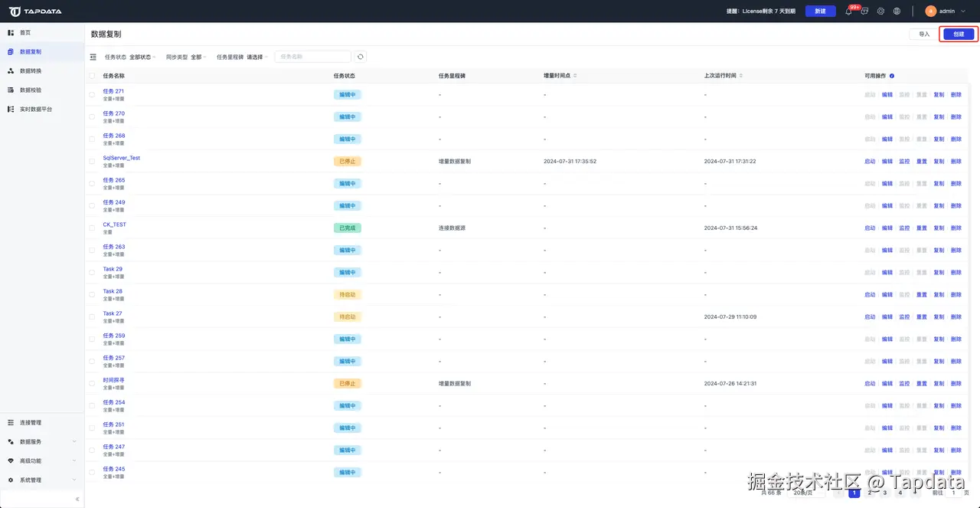Open the Task 27 task name link
Viewport: 980px width, 508px height.
point(113,313)
